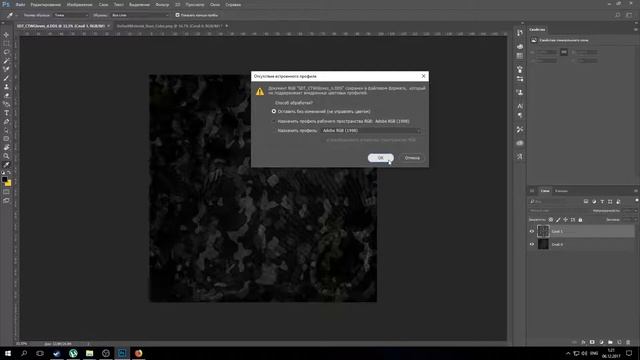Open the layer blend mode dropdown
The height and width of the screenshot is (360, 640).
(x=559, y=211)
